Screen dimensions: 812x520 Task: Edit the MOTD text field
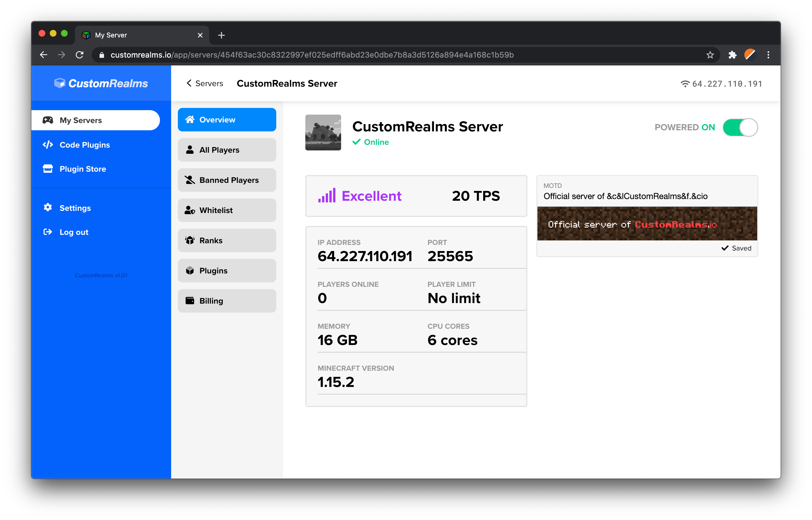click(x=646, y=196)
